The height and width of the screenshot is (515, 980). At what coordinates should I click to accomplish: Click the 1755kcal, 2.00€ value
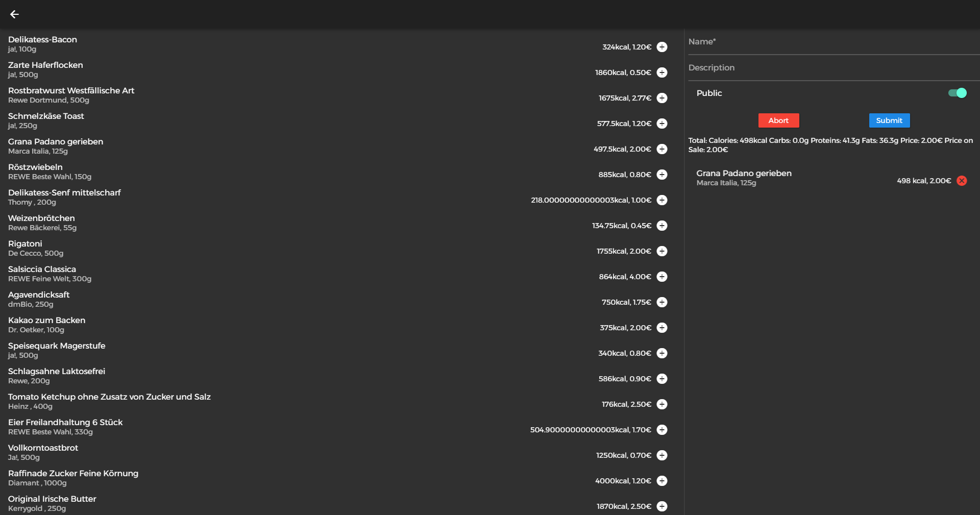pos(624,251)
